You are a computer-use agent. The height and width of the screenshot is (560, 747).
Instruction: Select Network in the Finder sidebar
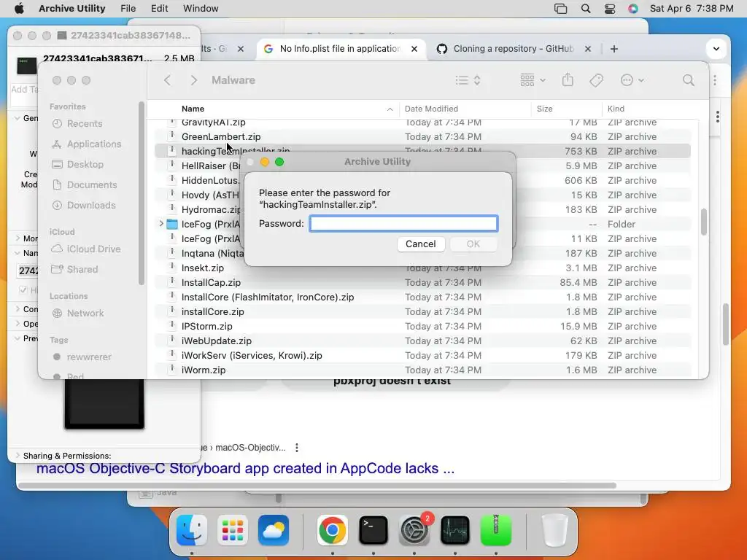coord(78,314)
